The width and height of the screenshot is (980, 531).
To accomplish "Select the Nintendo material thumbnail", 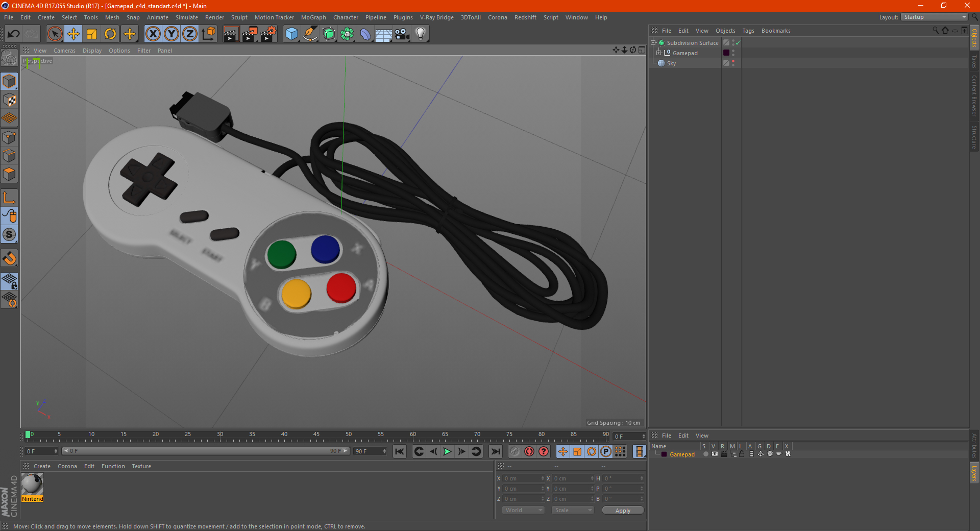I will tap(32, 484).
